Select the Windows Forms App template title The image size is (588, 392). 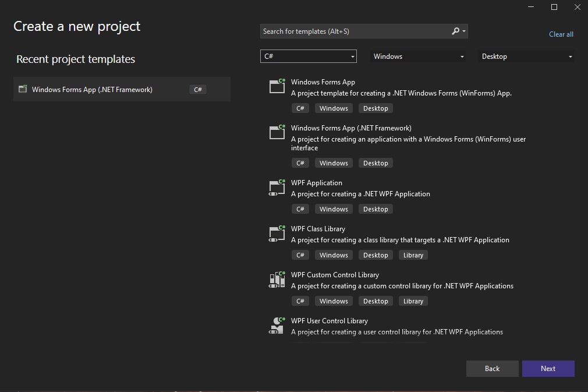point(323,82)
